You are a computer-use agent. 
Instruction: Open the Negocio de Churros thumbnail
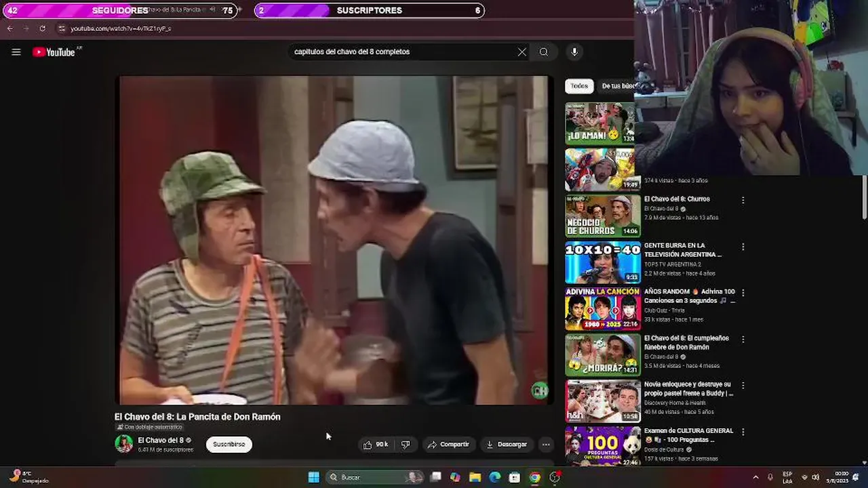click(602, 216)
